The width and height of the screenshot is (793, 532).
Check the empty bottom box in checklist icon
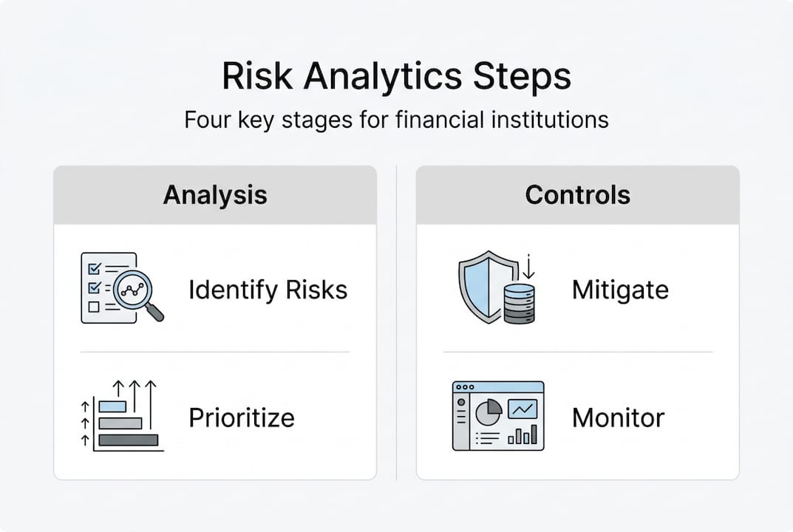(94, 306)
